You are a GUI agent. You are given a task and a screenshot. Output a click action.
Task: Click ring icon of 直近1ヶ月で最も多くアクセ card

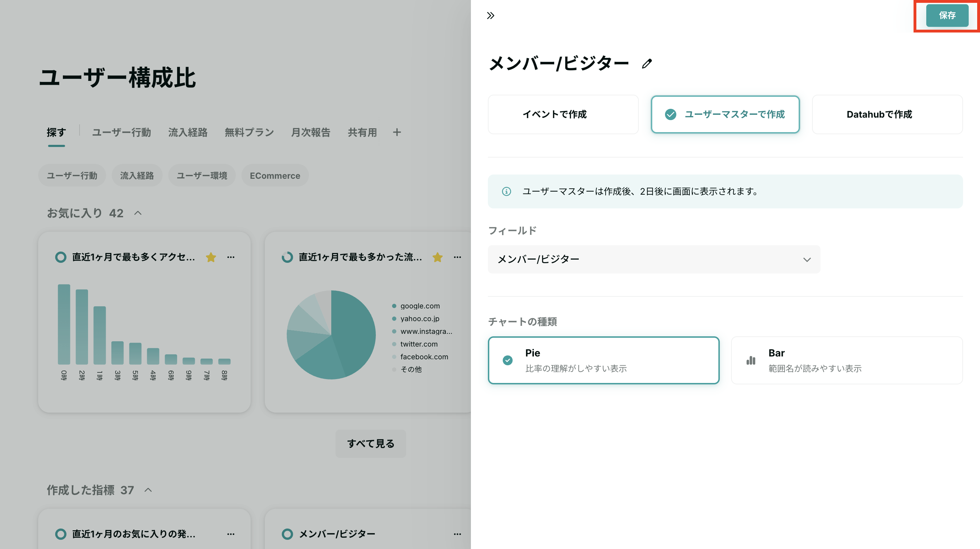click(60, 258)
